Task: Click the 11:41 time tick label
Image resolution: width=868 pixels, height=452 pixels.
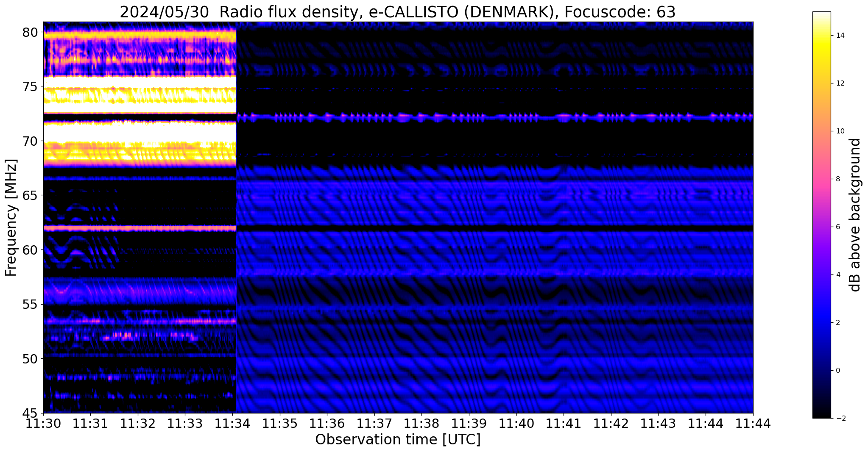Action: click(564, 423)
